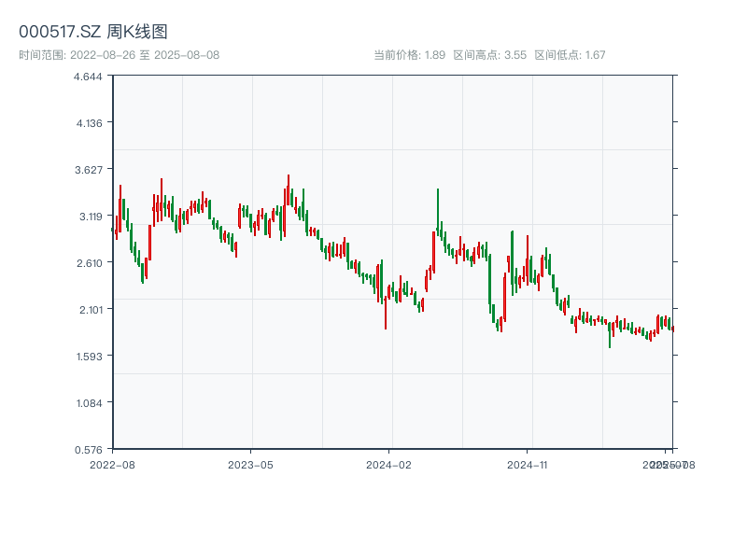Click the 区间高点 3.55 label
747x560 pixels.
(x=489, y=55)
